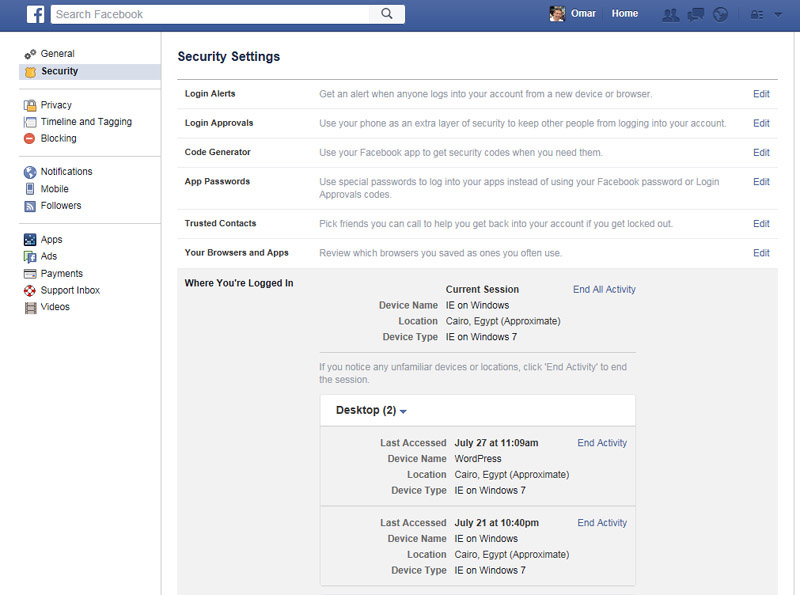The height and width of the screenshot is (595, 800).
Task: Open Notifications settings in sidebar
Action: tap(66, 172)
